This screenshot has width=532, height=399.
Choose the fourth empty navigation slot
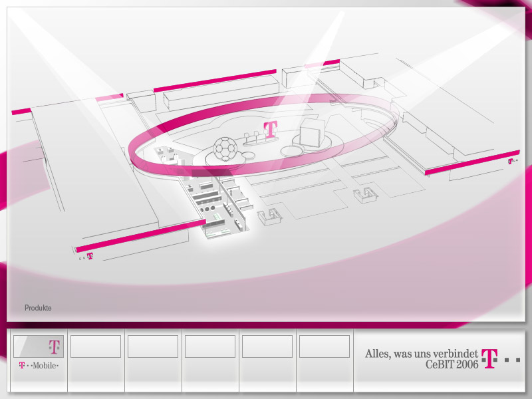pos(210,346)
